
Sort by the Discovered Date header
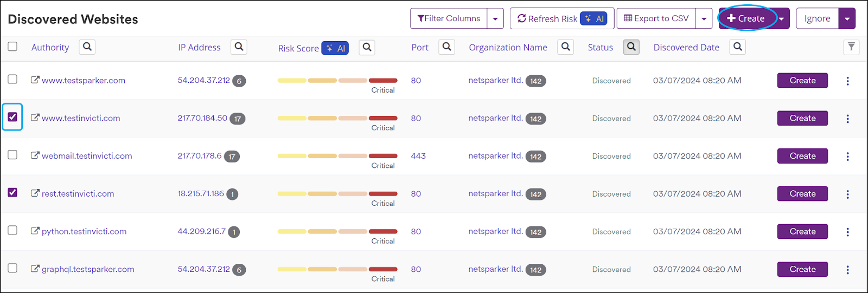click(686, 48)
